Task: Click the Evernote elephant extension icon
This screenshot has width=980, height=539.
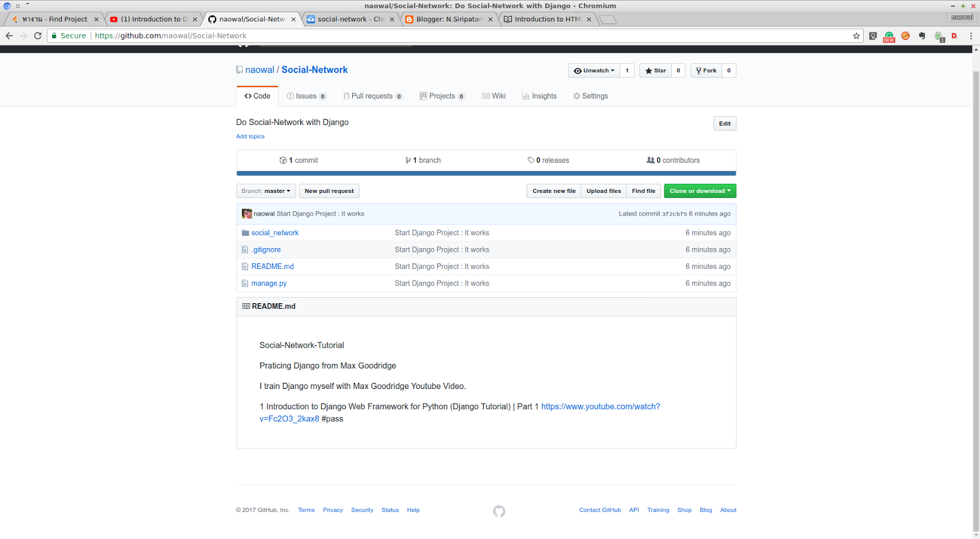Action: click(x=922, y=36)
